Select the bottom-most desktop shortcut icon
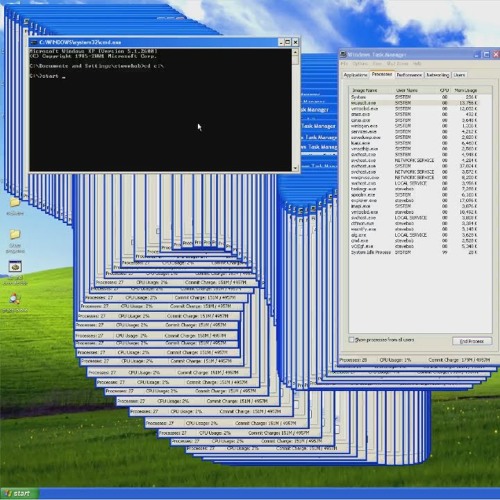Screen dimensions: 500x500 [14, 299]
